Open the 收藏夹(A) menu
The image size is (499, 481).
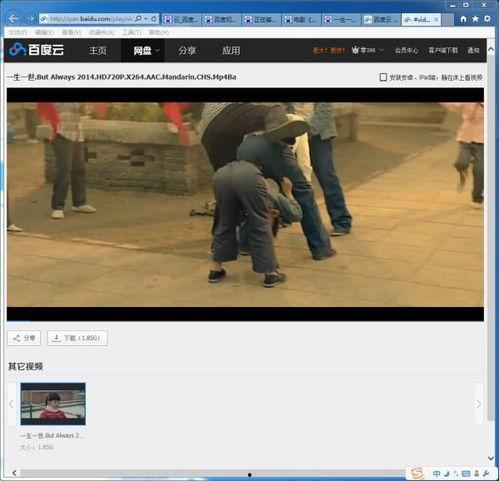click(101, 32)
